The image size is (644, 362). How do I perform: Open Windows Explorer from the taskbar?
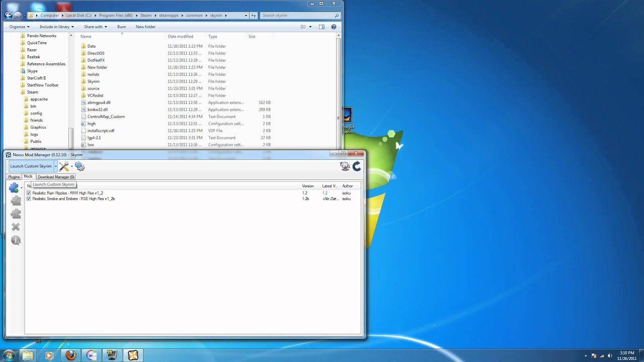click(x=28, y=355)
